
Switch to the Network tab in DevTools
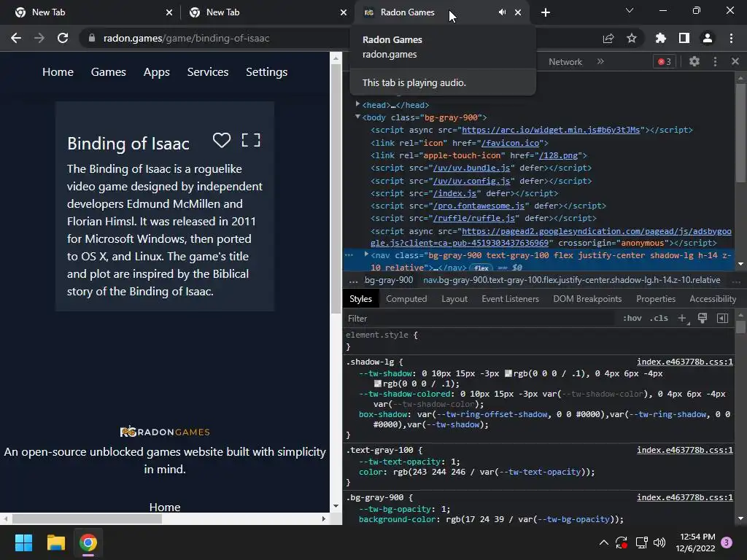point(565,62)
